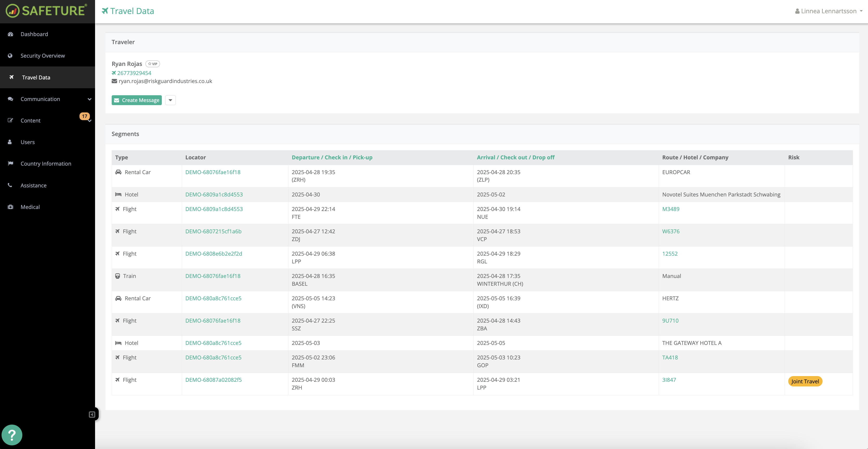This screenshot has width=868, height=449.
Task: Click the Medical kit icon
Action: point(10,207)
